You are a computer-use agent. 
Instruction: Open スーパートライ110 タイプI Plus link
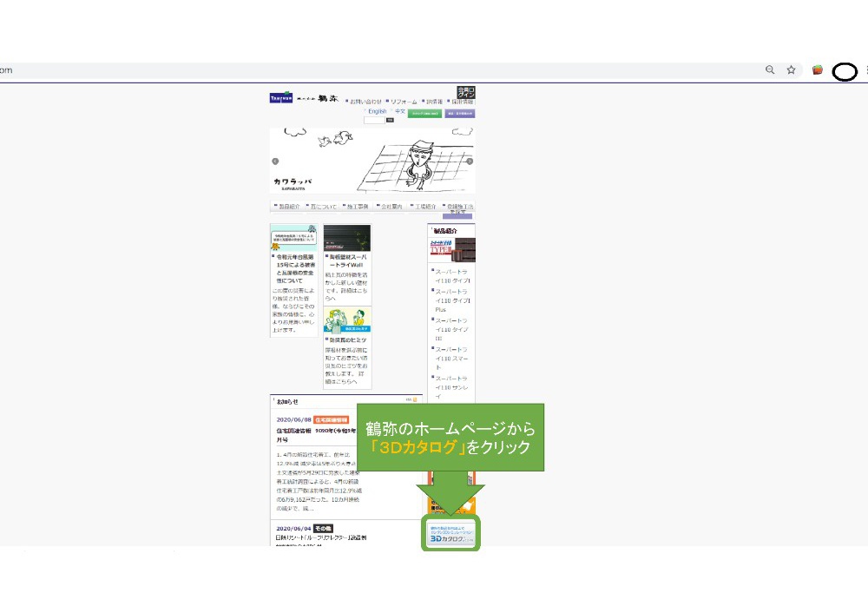pyautogui.click(x=452, y=300)
